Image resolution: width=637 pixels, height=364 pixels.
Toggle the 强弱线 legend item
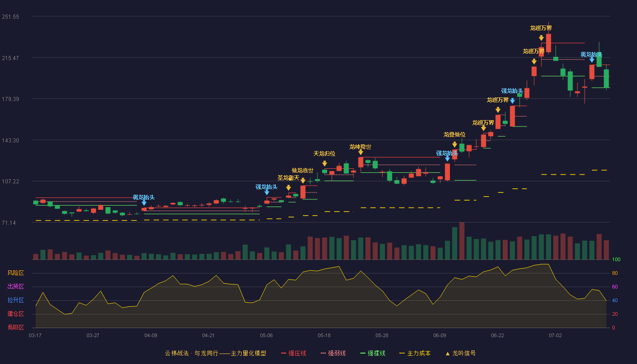click(333, 353)
